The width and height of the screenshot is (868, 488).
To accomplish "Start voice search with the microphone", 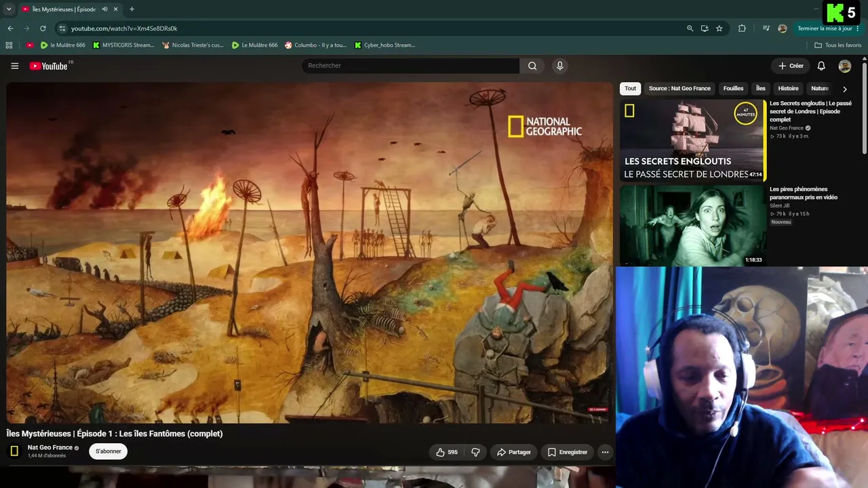I will [559, 66].
